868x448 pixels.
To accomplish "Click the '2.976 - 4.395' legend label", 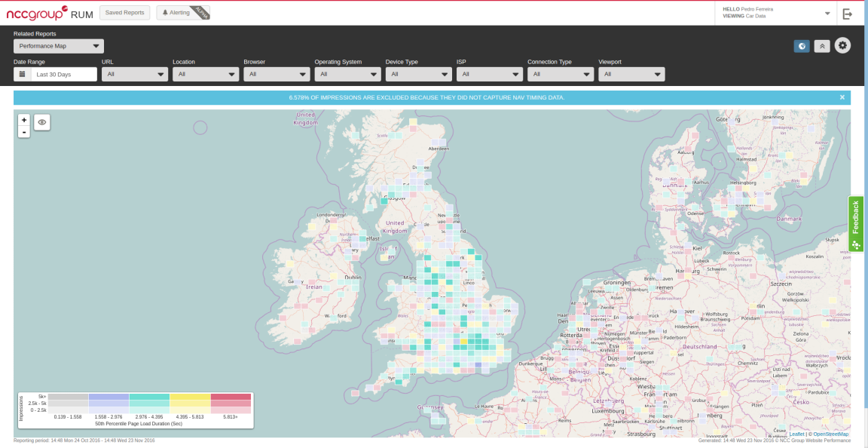I will tap(149, 416).
